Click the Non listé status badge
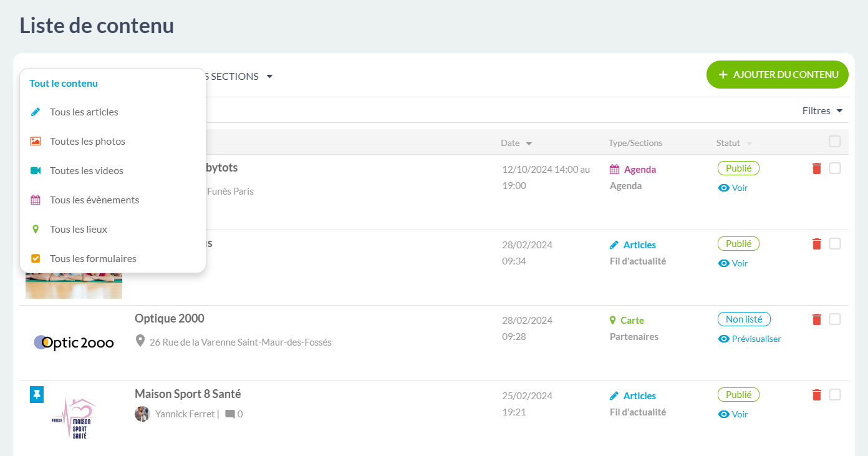 pyautogui.click(x=744, y=319)
